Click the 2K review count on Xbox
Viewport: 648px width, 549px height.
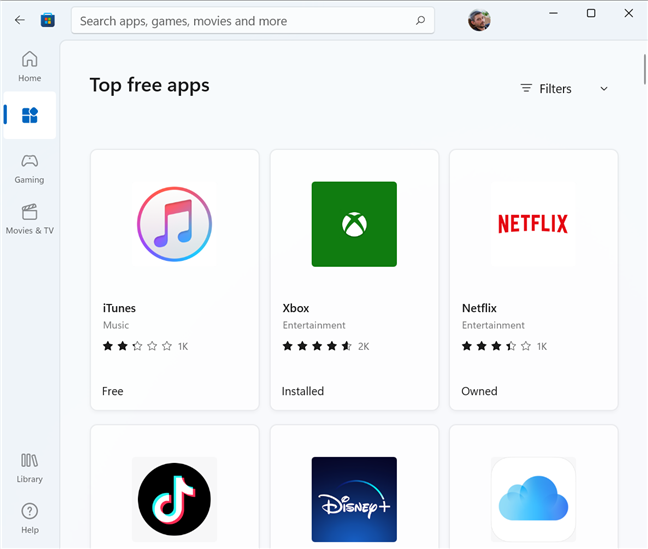click(364, 346)
